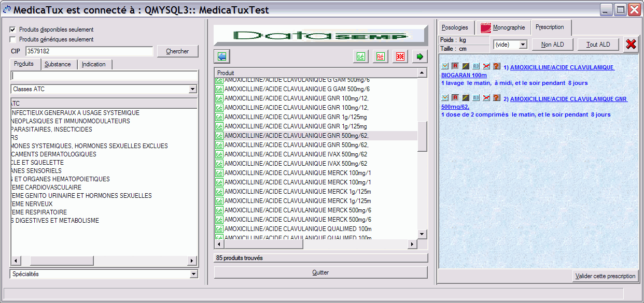This screenshot has width=644, height=303.
Task: Click '85 produits trouvés' status text
Action: point(240,258)
